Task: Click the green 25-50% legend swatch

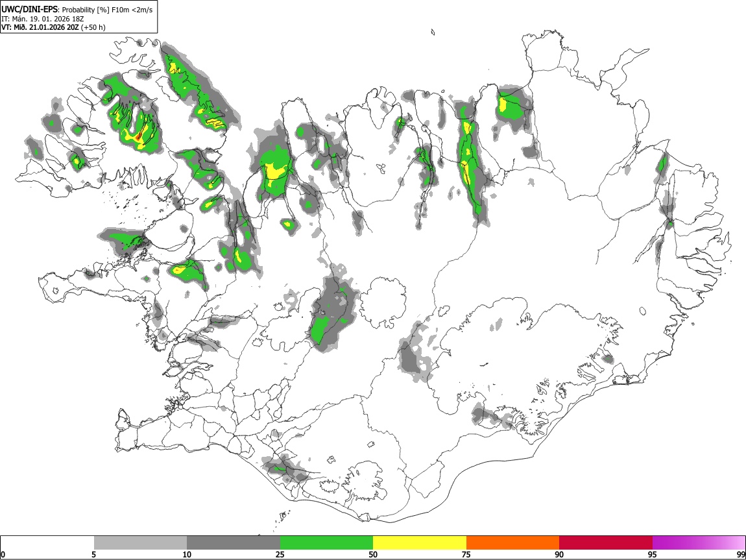Action: tap(326, 543)
